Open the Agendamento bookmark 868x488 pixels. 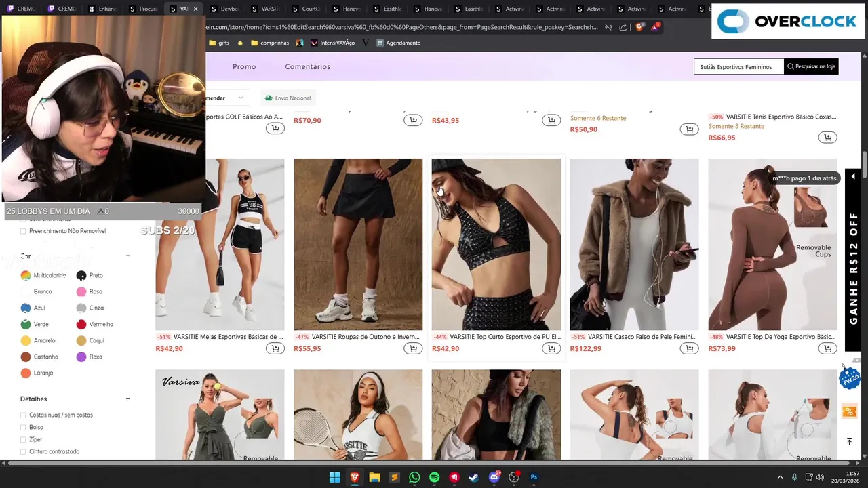click(399, 43)
